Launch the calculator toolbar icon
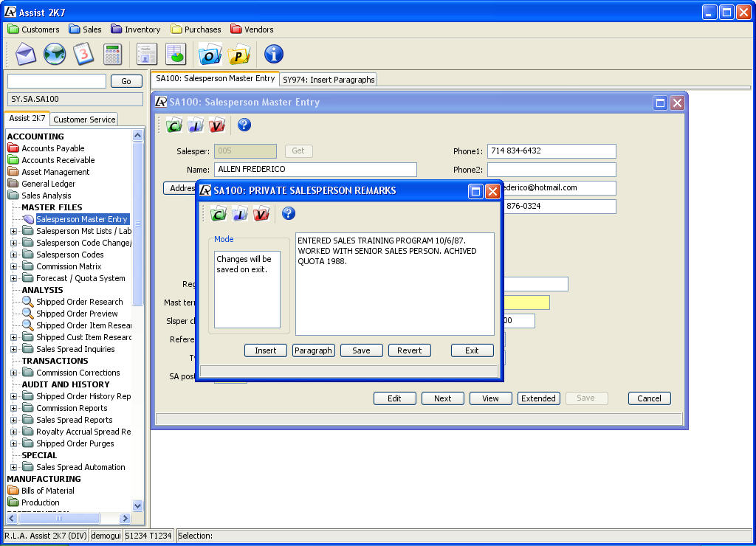The height and width of the screenshot is (546, 756). [x=112, y=54]
